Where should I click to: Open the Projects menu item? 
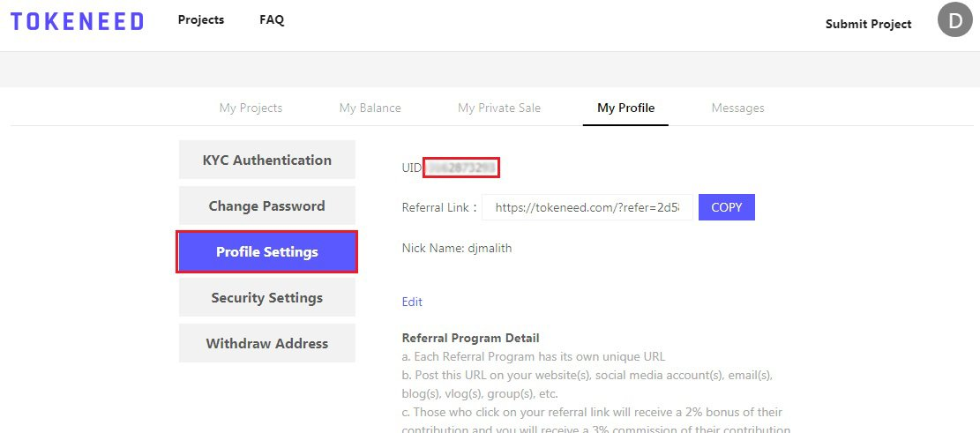tap(200, 20)
